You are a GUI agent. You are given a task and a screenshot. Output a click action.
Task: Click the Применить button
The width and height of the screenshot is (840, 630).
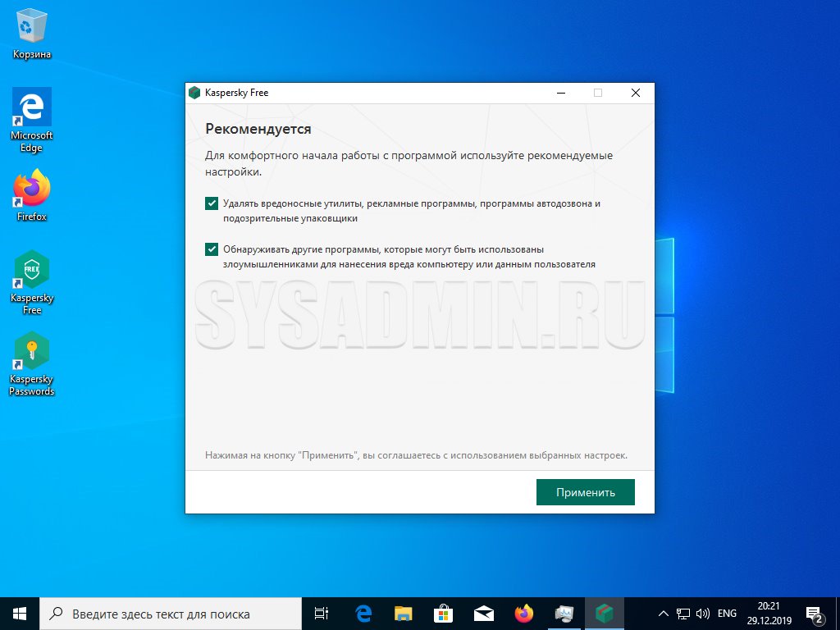(585, 492)
